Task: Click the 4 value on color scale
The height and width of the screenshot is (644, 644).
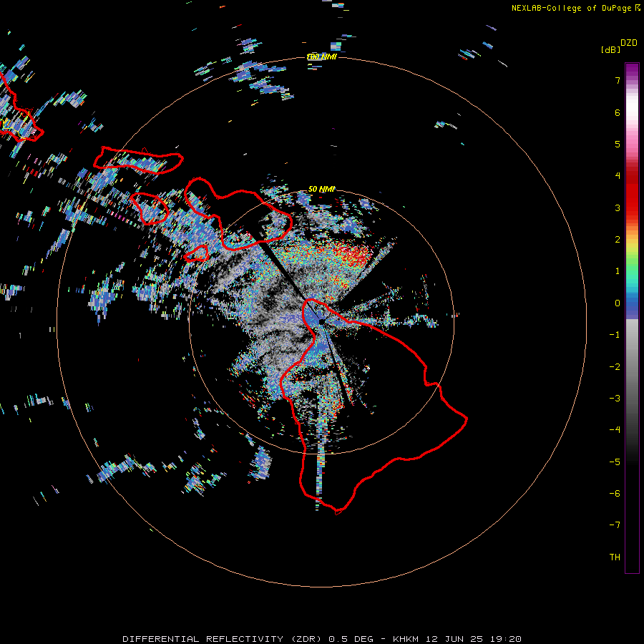Action: [x=618, y=176]
